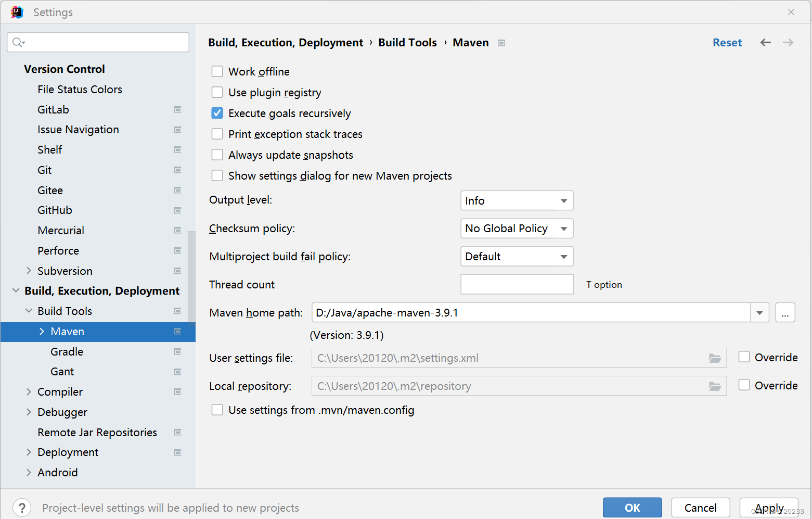The width and height of the screenshot is (812, 519).
Task: Check Show settings dialog for new Maven projects
Action: tap(217, 175)
